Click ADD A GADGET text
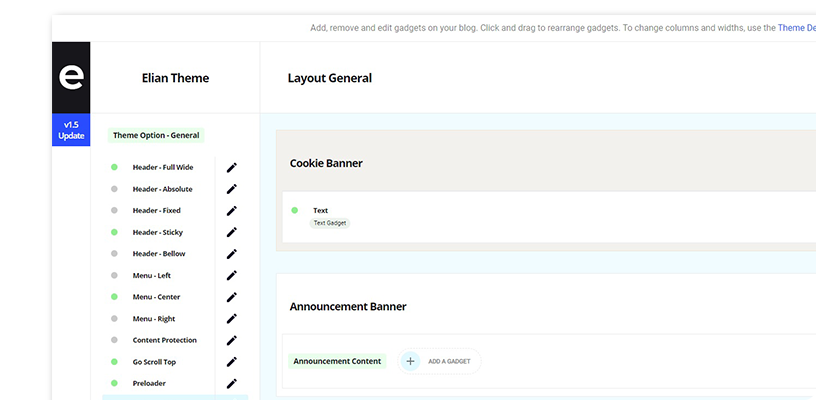Viewport: 816px width, 400px height. pyautogui.click(x=449, y=362)
